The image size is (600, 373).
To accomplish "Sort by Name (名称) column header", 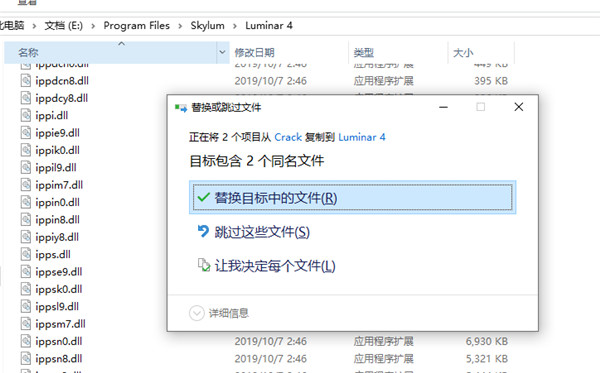I will point(111,52).
